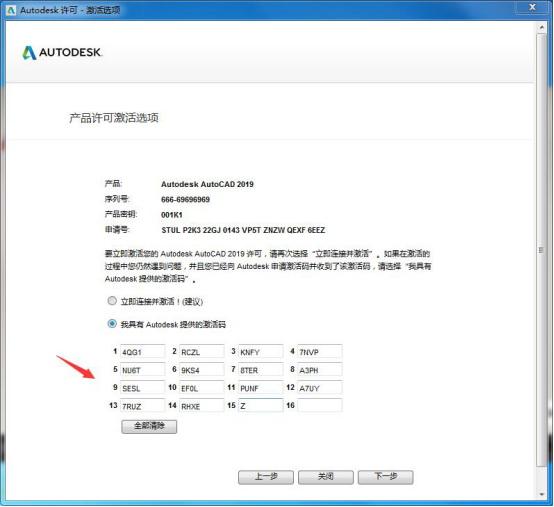Click the request code text STUL P2K3 22GJ
This screenshot has height=507, width=554.
pos(191,230)
